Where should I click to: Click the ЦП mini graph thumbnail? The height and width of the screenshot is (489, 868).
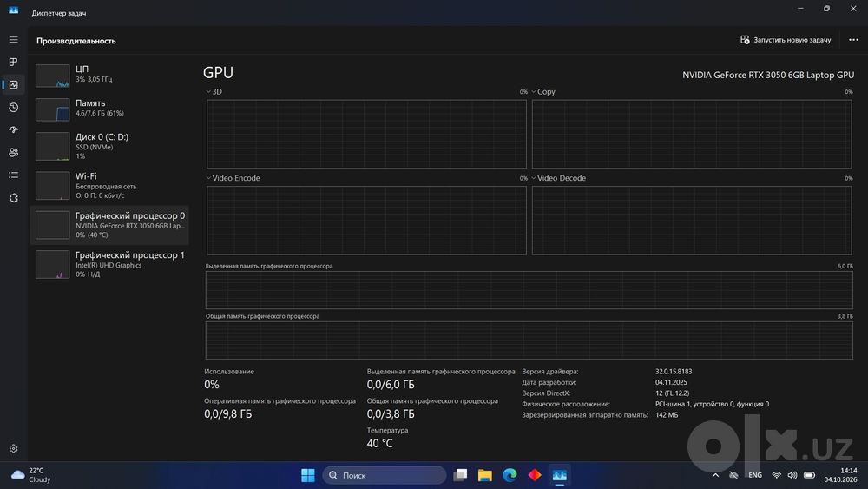[x=53, y=76]
